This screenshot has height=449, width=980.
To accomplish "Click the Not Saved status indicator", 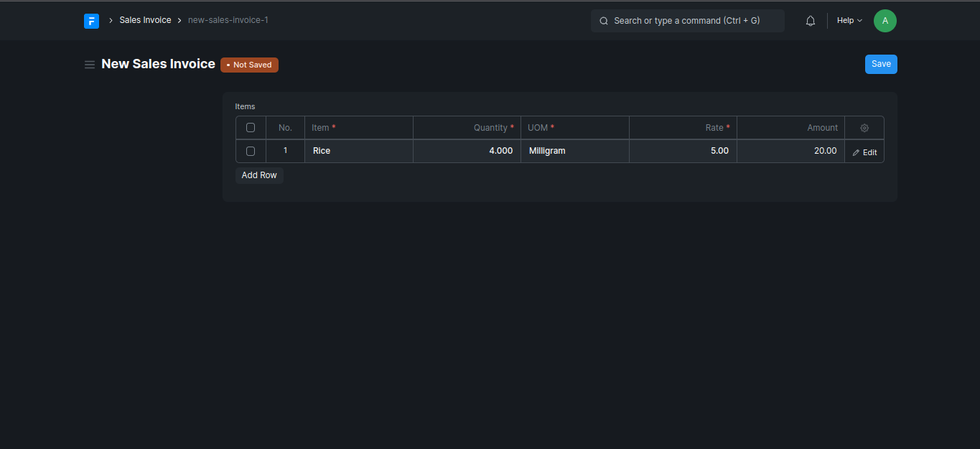I will coord(249,65).
